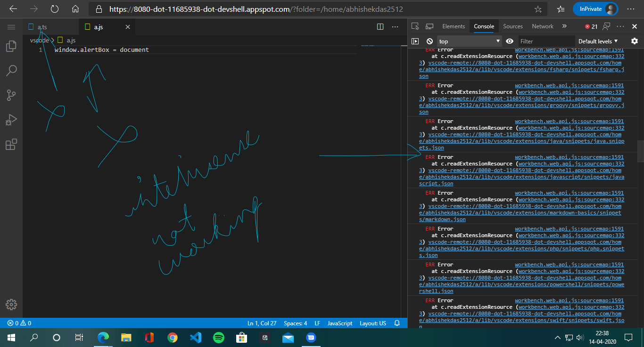Open the groovy.json error link
This screenshot has width=644, height=347.
point(521,105)
